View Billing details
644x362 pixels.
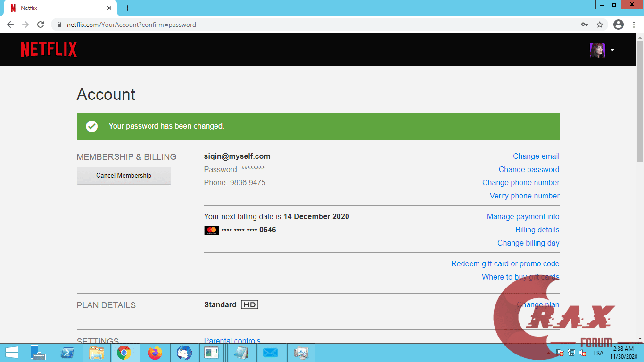[537, 230]
